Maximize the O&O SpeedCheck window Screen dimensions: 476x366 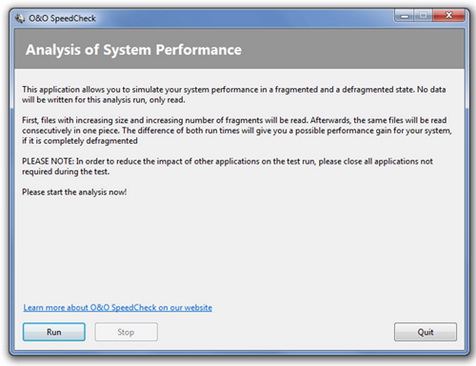point(423,15)
